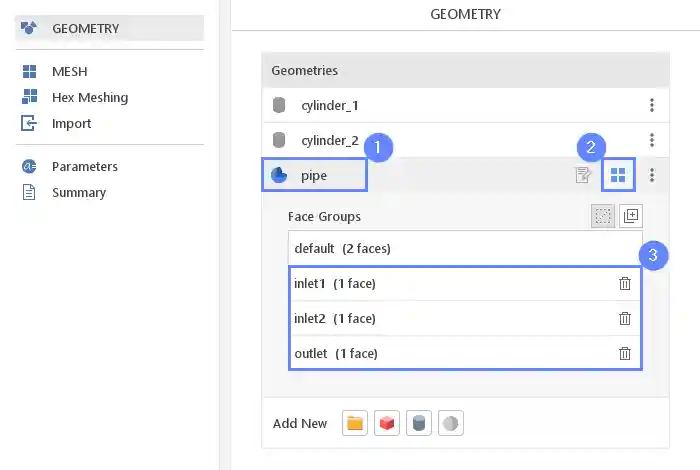Image resolution: width=700 pixels, height=470 pixels.
Task: Click the add face group plus icon
Action: [631, 216]
